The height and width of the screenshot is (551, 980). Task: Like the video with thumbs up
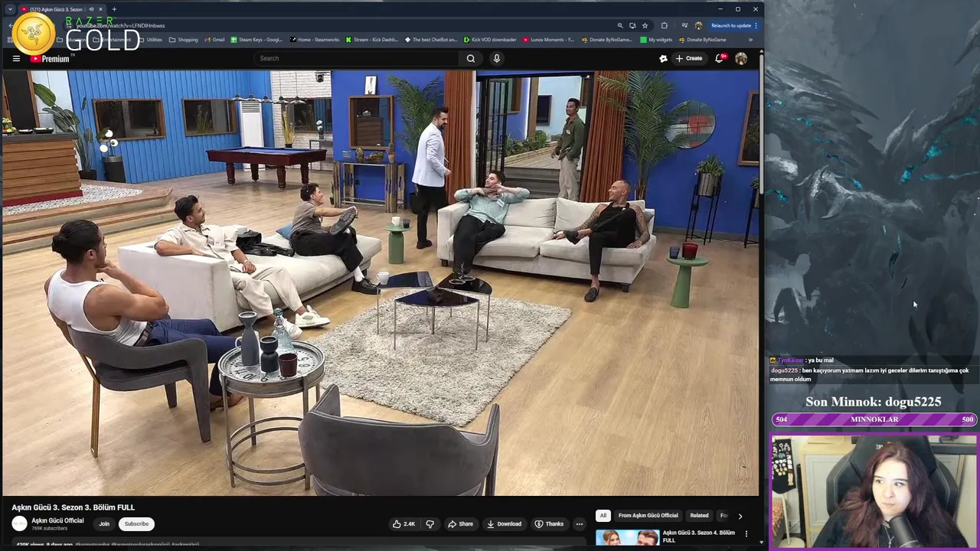(x=403, y=523)
